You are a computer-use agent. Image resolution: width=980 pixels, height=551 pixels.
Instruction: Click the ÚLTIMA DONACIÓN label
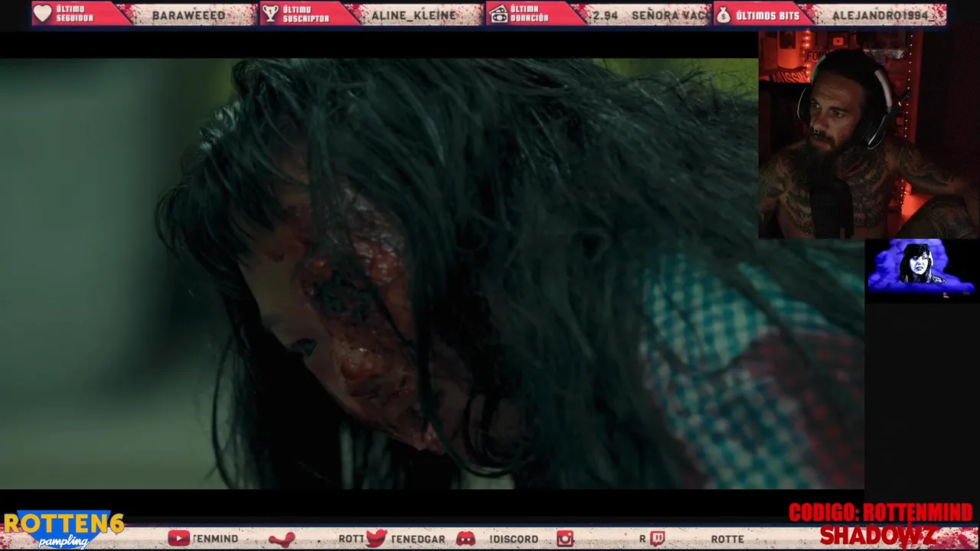tap(530, 14)
